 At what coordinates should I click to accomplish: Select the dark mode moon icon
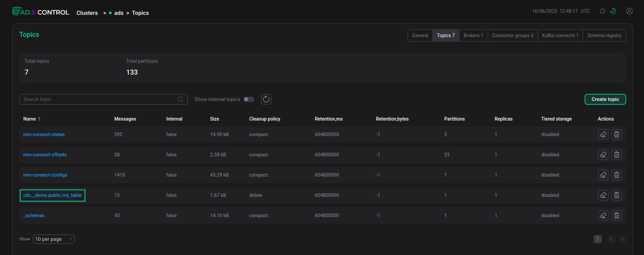(x=613, y=11)
